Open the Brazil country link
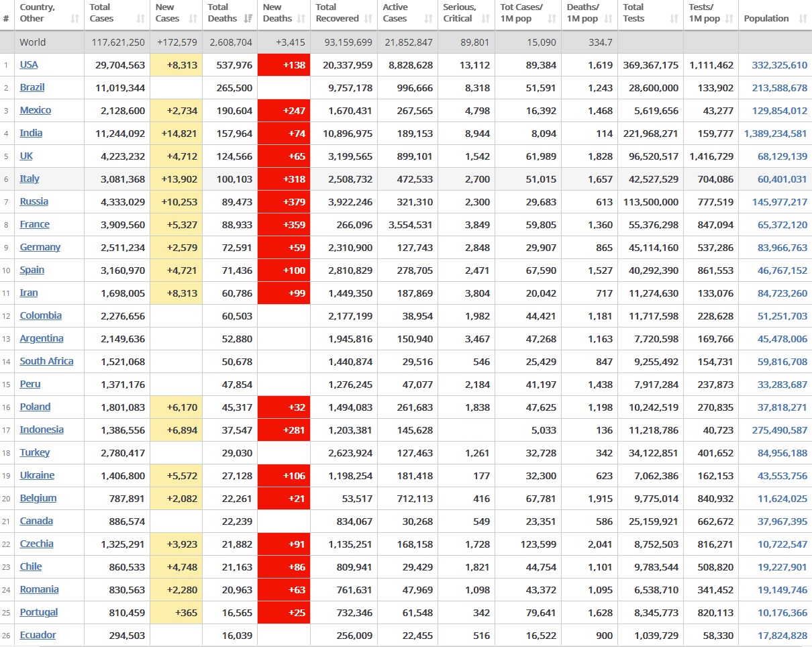The image size is (812, 647). click(32, 88)
